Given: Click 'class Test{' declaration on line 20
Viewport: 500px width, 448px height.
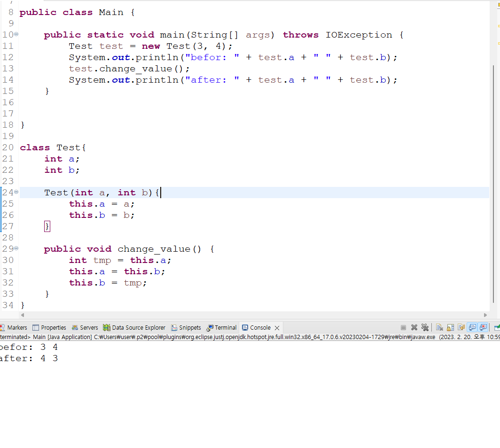Looking at the screenshot, I should (53, 147).
